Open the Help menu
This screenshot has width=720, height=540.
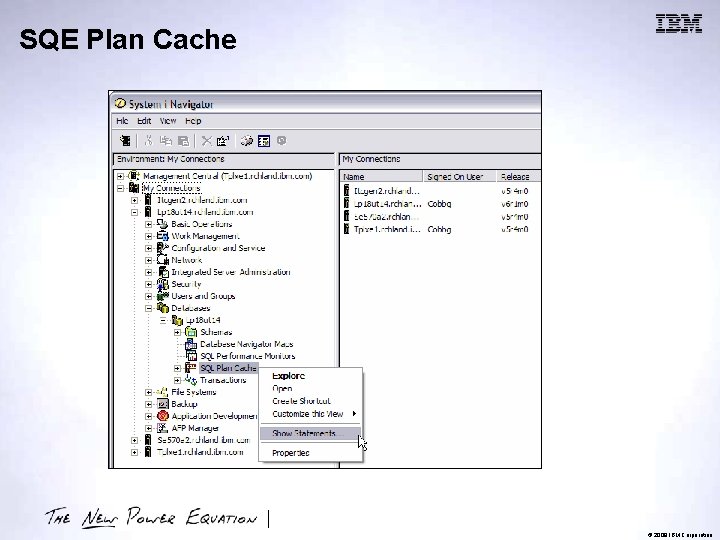(x=193, y=121)
